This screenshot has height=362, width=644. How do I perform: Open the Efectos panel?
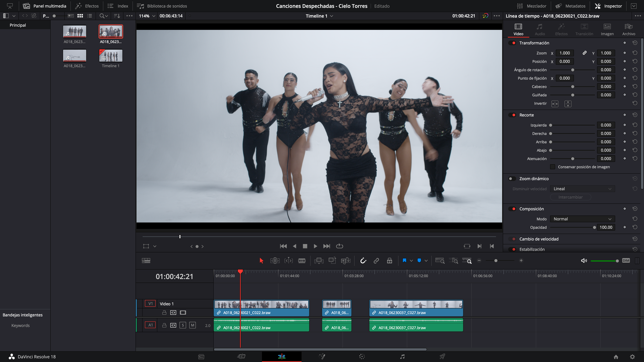click(87, 6)
